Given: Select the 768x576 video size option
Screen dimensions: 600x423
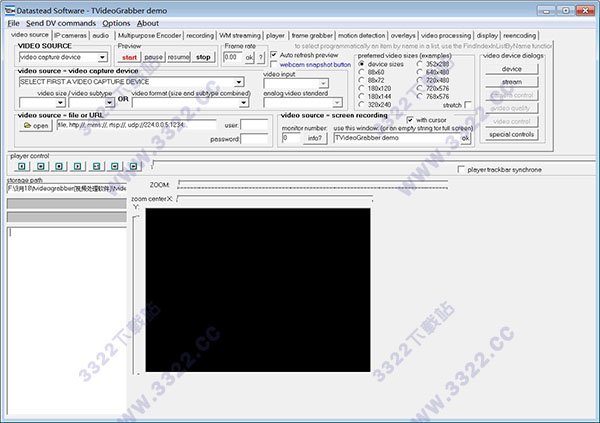Looking at the screenshot, I should 420,96.
